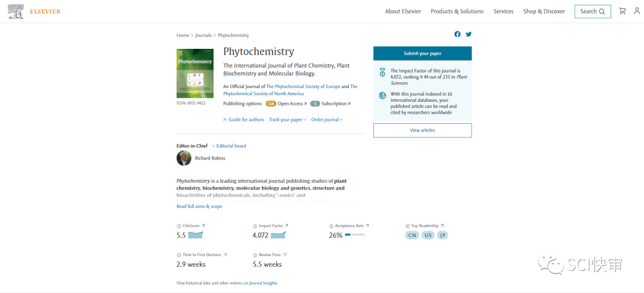Open the Products & Solutions menu
The height and width of the screenshot is (293, 644).
pyautogui.click(x=457, y=11)
